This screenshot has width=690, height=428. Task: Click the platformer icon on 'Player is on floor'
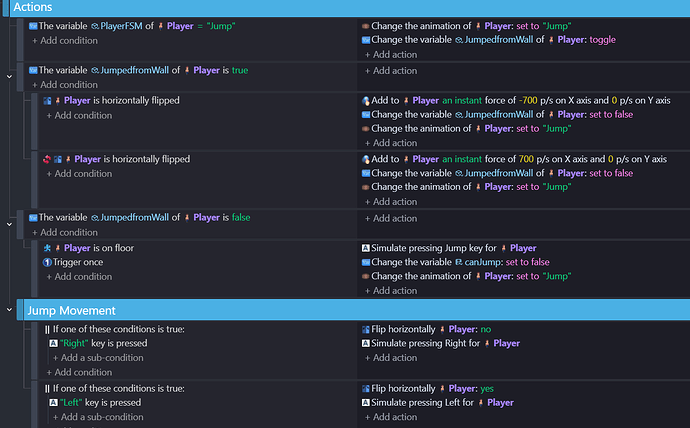click(x=47, y=248)
